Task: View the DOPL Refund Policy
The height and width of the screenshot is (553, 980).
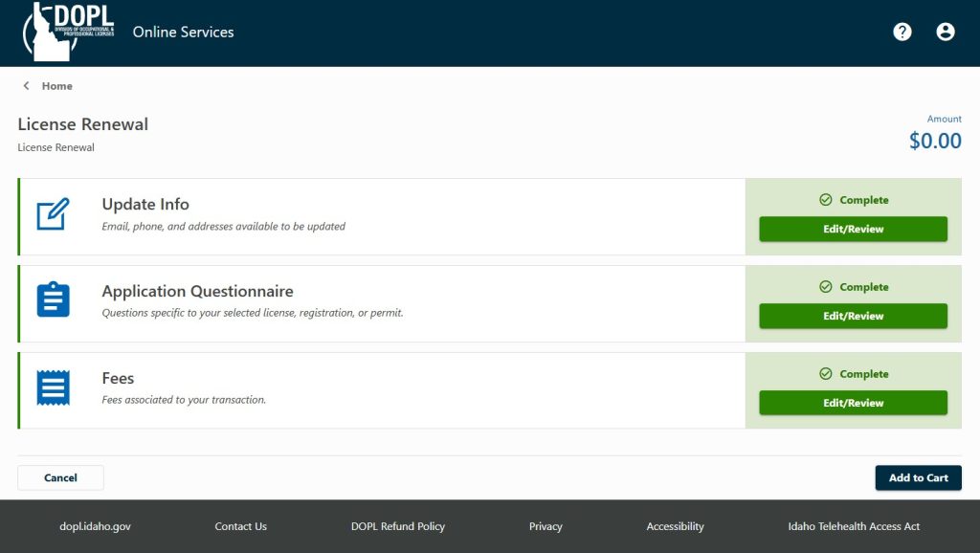Action: (398, 526)
